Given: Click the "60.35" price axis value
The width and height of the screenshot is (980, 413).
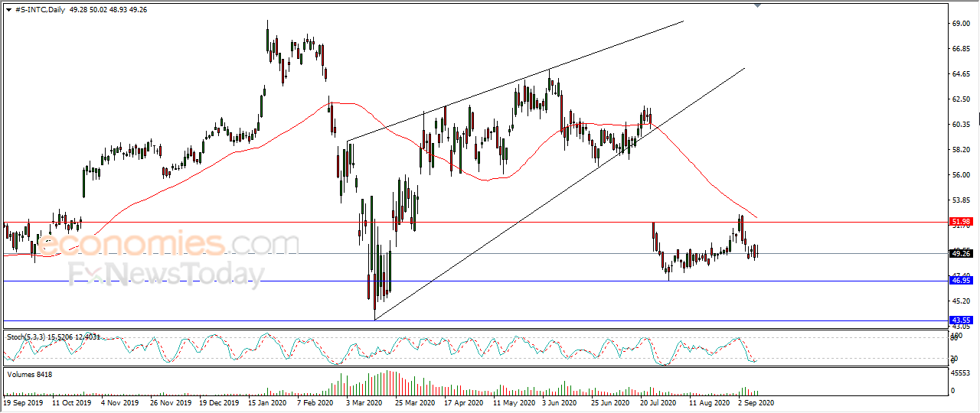Looking at the screenshot, I should 962,125.
